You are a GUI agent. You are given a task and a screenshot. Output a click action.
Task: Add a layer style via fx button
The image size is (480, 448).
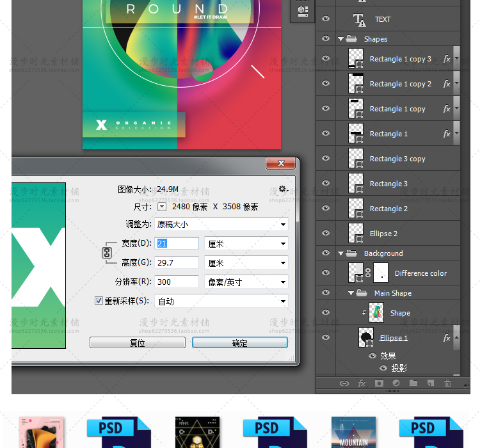[x=362, y=383]
